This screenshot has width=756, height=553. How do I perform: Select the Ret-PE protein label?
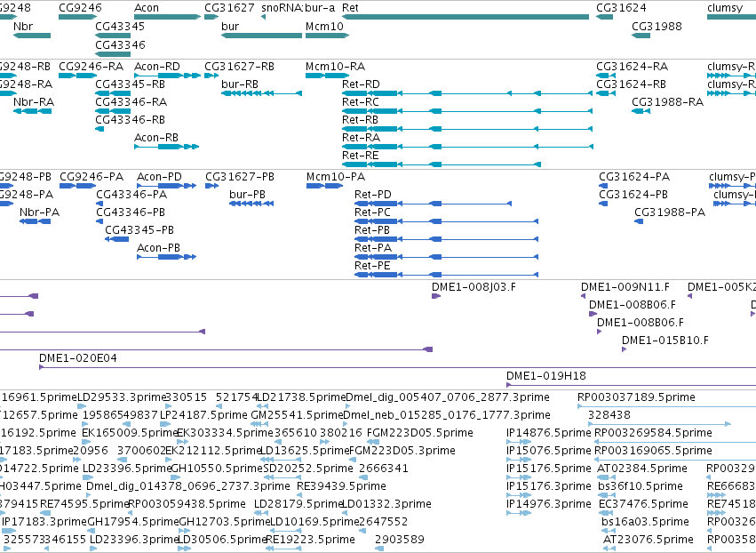[372, 266]
